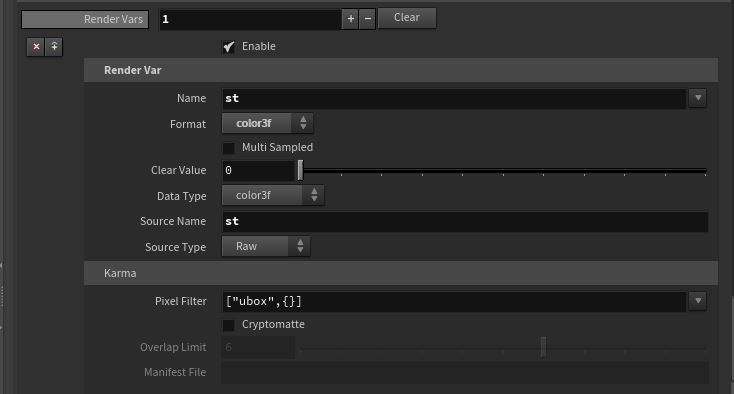Click the Pixel Filter parameter label
The image size is (734, 394).
coord(180,301)
